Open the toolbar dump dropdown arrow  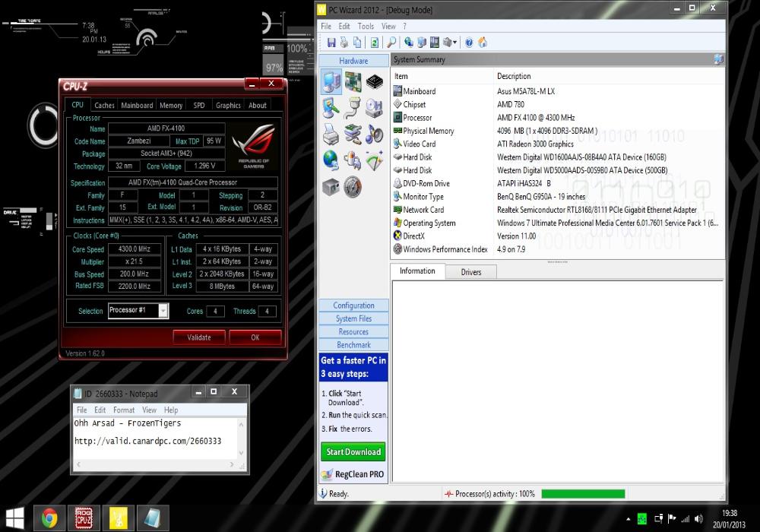[454, 43]
